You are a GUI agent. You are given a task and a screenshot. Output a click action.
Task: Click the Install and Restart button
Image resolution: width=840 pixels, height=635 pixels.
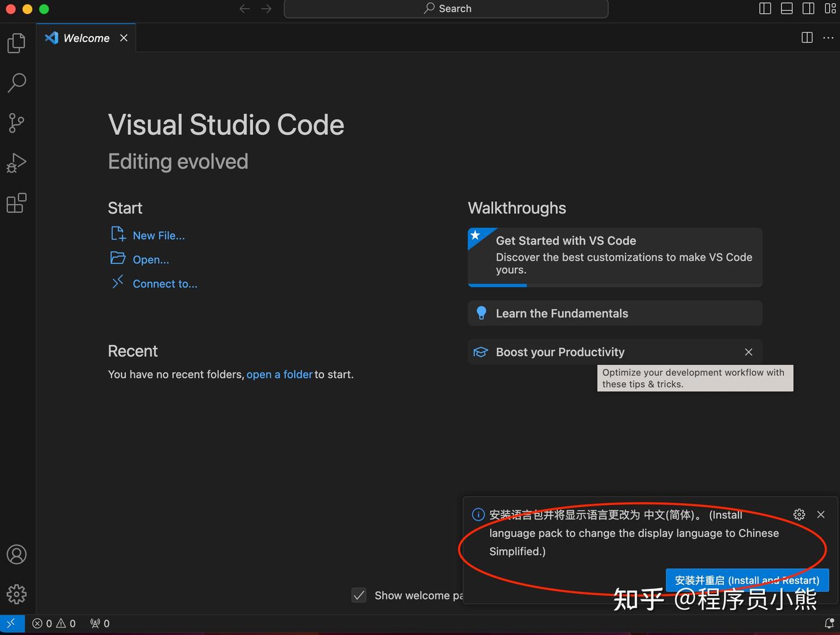747,580
